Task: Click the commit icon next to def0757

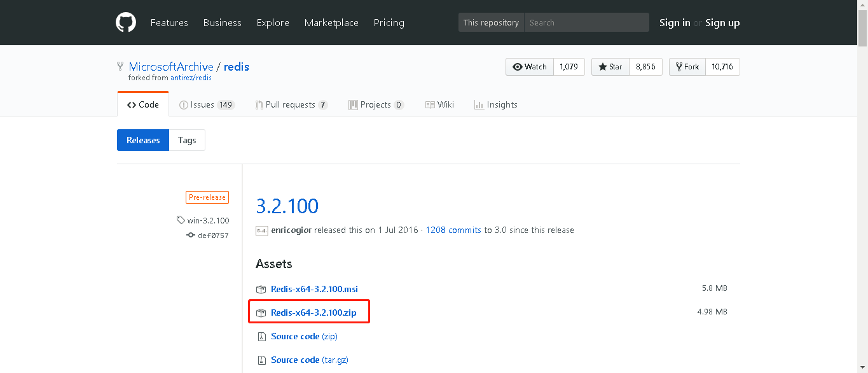Action: (x=190, y=236)
